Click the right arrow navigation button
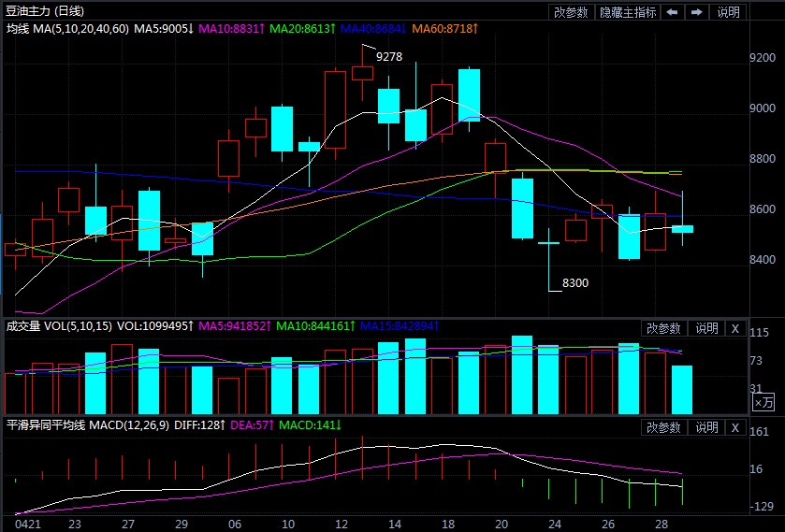The height and width of the screenshot is (532, 785). (695, 12)
